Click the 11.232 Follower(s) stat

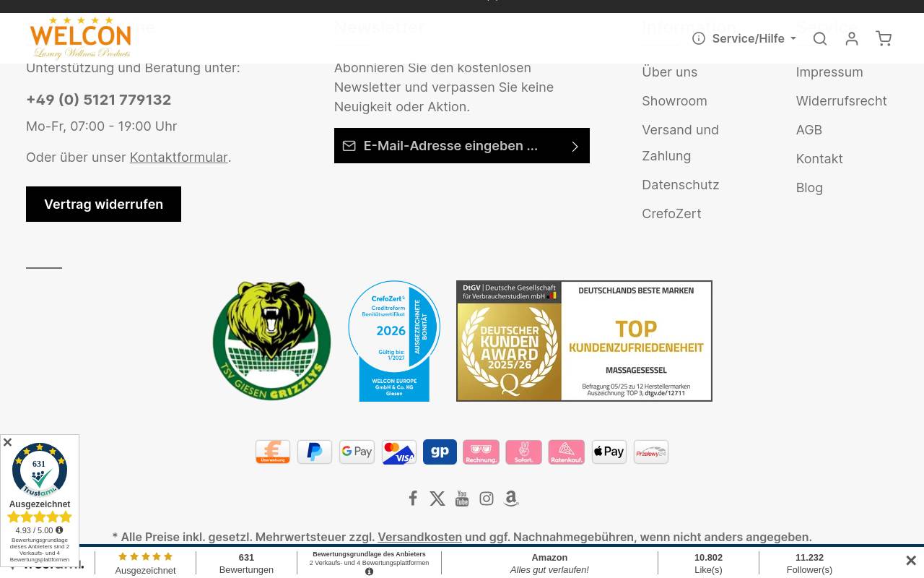click(809, 564)
